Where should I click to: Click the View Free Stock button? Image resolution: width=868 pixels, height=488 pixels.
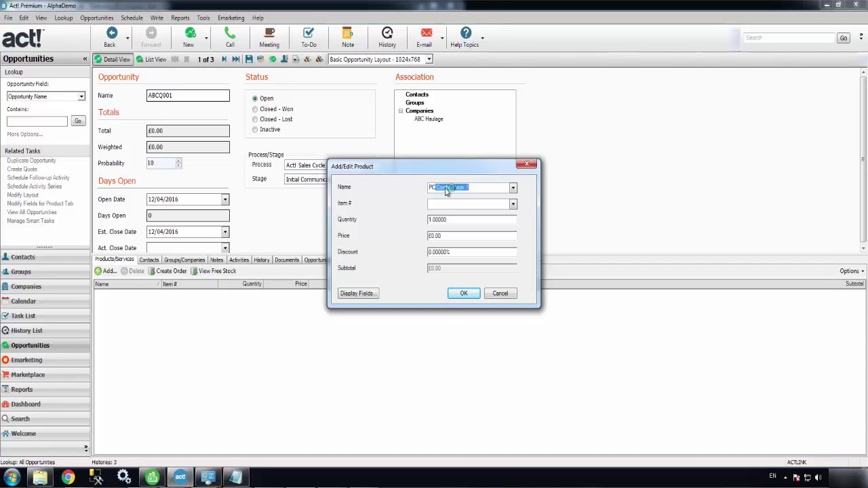pos(214,271)
